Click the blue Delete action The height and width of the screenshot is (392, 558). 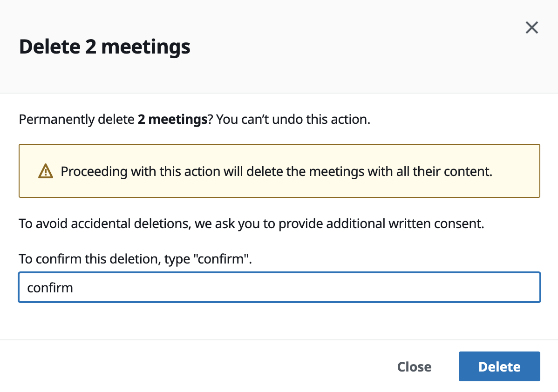click(x=499, y=366)
